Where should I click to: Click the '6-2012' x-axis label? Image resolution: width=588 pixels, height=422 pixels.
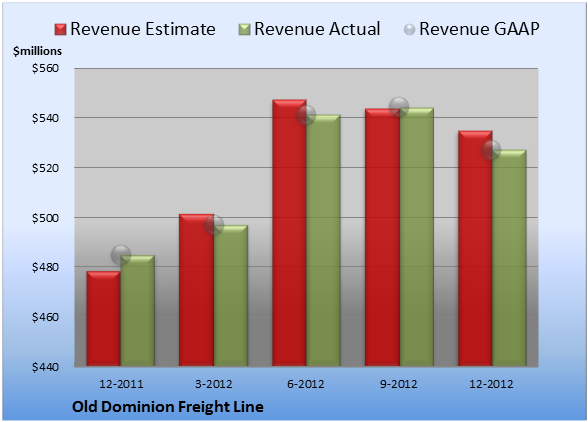pyautogui.click(x=306, y=384)
